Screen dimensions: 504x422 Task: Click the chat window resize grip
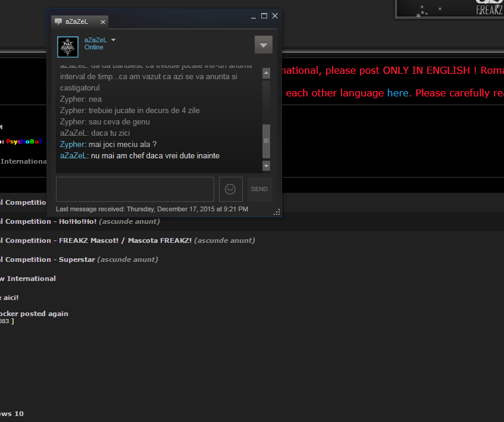click(277, 212)
